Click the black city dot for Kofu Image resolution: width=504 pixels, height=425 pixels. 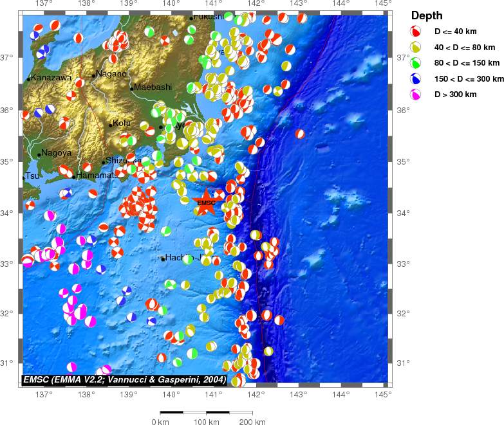tap(111, 125)
